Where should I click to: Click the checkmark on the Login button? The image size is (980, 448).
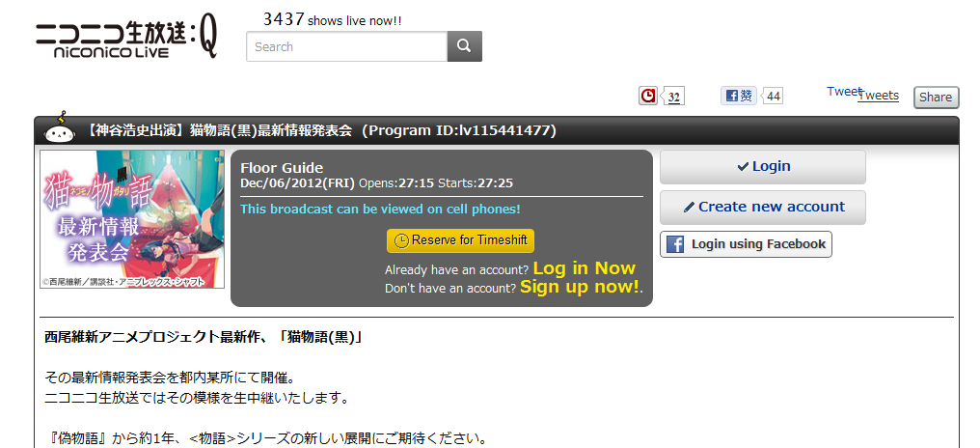pyautogui.click(x=743, y=166)
